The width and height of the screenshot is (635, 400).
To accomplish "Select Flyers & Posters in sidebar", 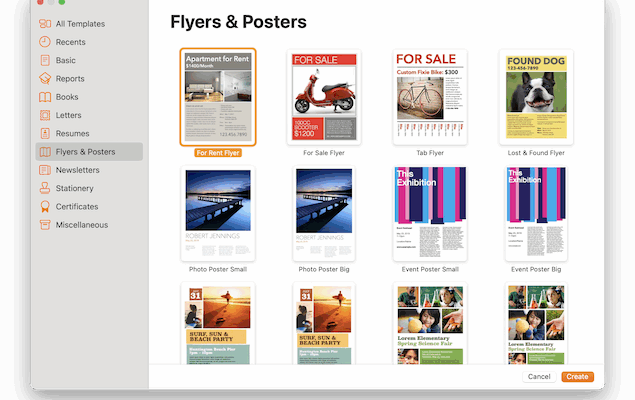I will point(85,152).
